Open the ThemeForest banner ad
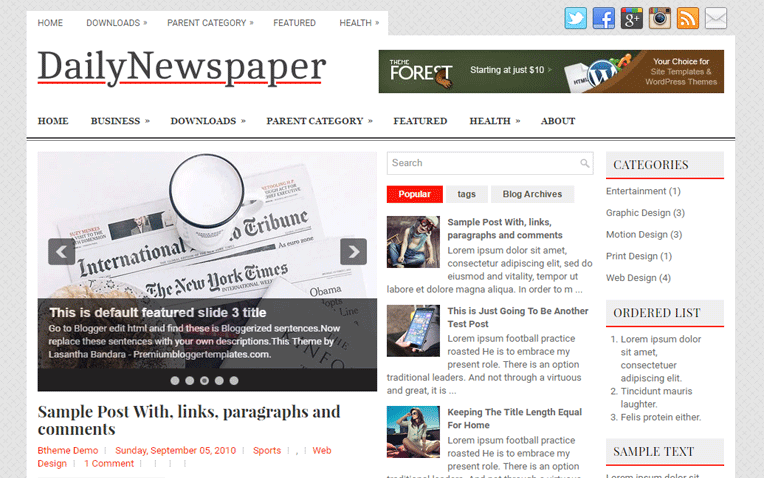This screenshot has height=478, width=764. click(x=551, y=71)
